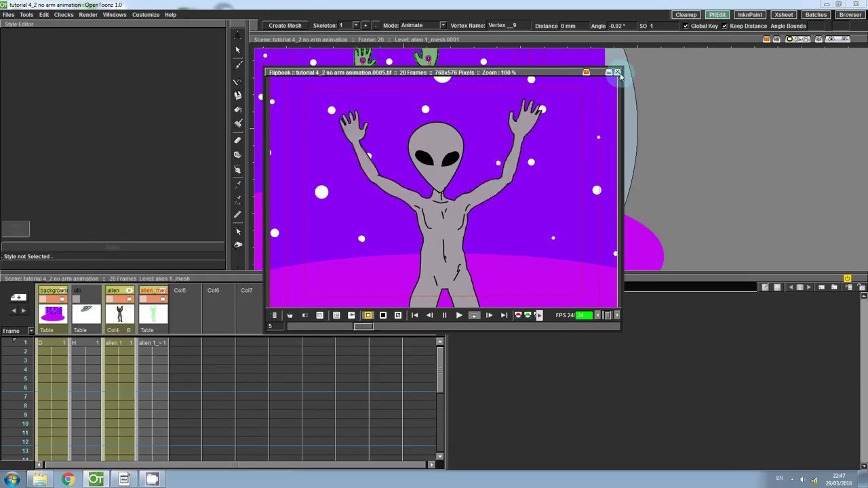Screen dimensions: 868x488
Task: Select the Fill bucket tool
Action: [237, 109]
